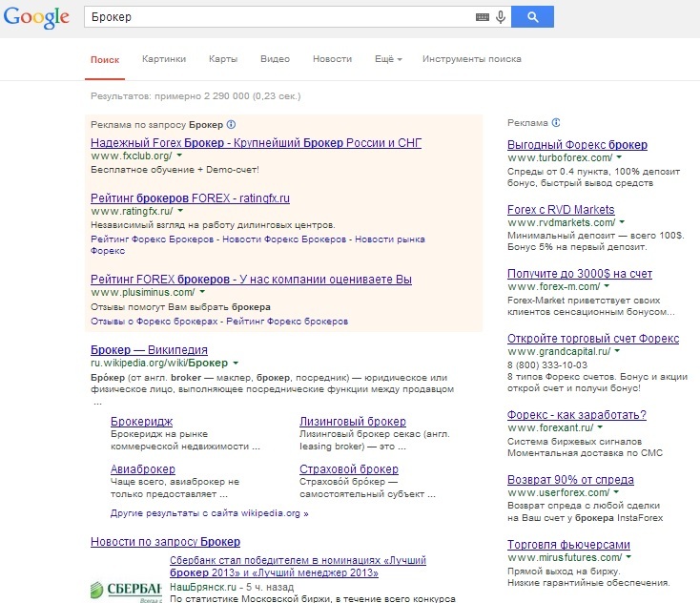Click phone number '8 (800) 333-10-03'
Image resolution: width=700 pixels, height=603 pixels.
(x=547, y=364)
